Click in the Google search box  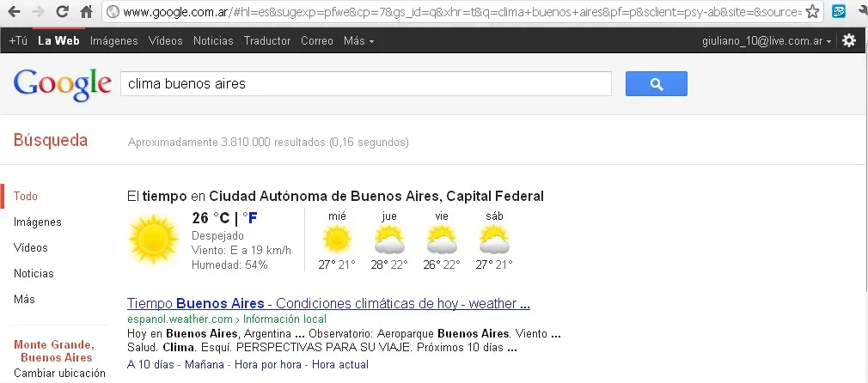(366, 83)
